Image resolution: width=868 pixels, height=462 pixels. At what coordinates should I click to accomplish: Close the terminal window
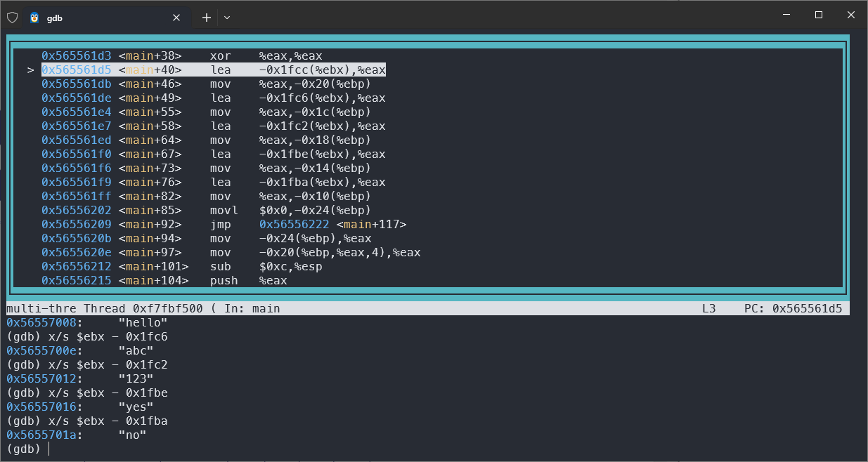[851, 15]
